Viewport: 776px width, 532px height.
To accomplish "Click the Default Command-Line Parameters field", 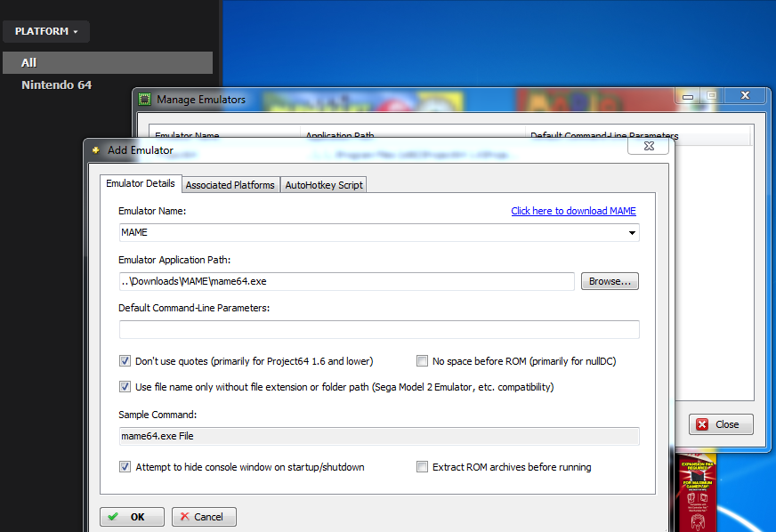I will (379, 329).
